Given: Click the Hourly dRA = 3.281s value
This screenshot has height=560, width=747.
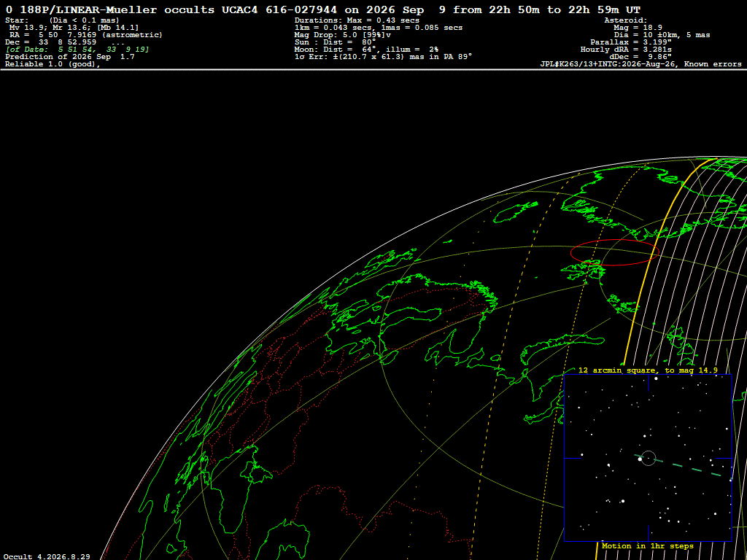Looking at the screenshot, I should point(626,50).
